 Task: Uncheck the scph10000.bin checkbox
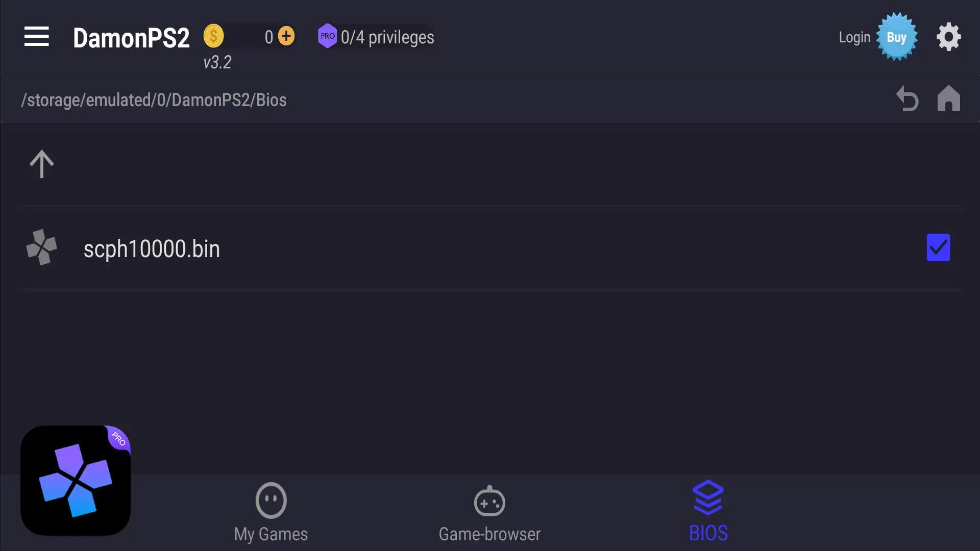point(938,247)
